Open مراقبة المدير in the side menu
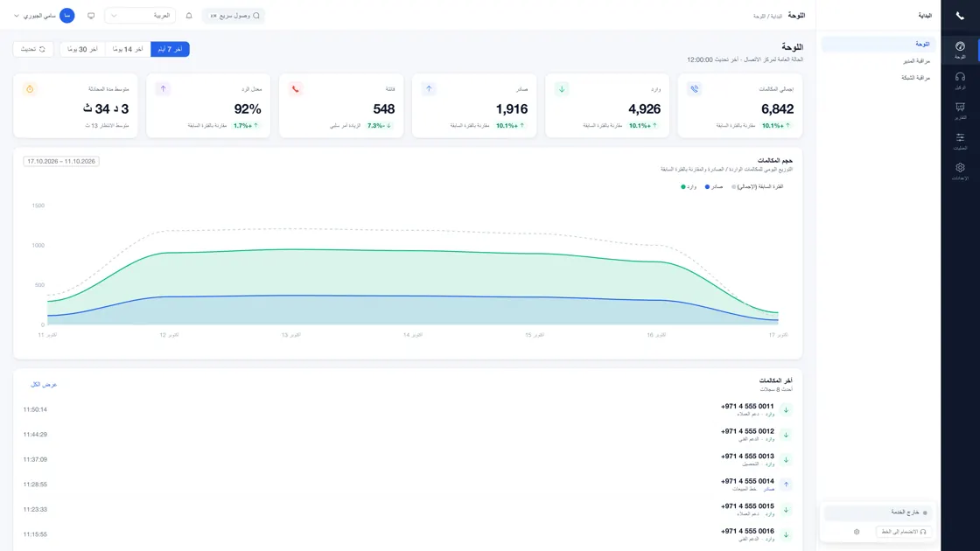Image resolution: width=980 pixels, height=551 pixels. point(878,61)
